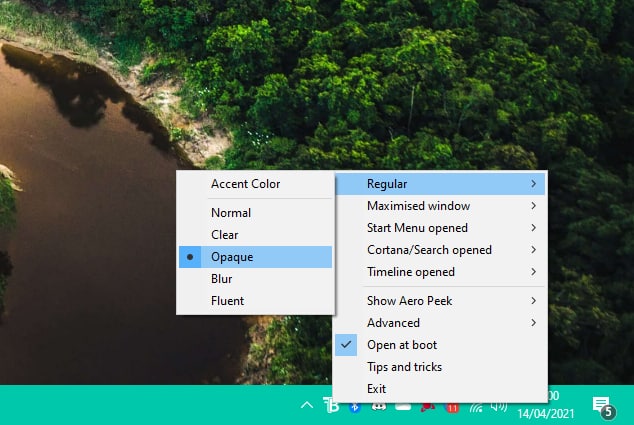
Task: Click the volume speaker icon
Action: (x=500, y=407)
